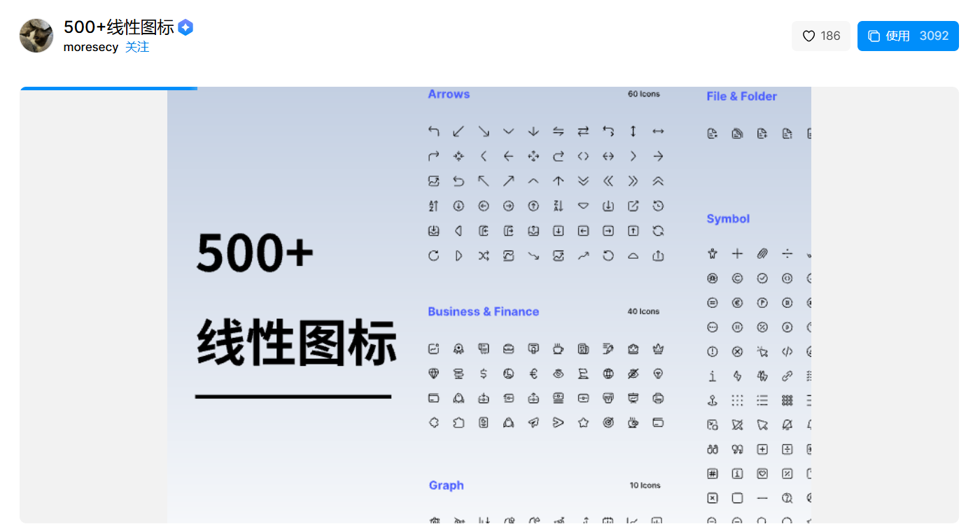The height and width of the screenshot is (524, 980).
Task: Click the Symbol section heading
Action: pos(728,218)
